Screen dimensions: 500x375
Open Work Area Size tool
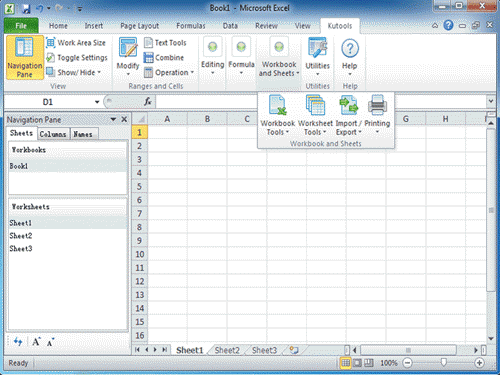(76, 43)
